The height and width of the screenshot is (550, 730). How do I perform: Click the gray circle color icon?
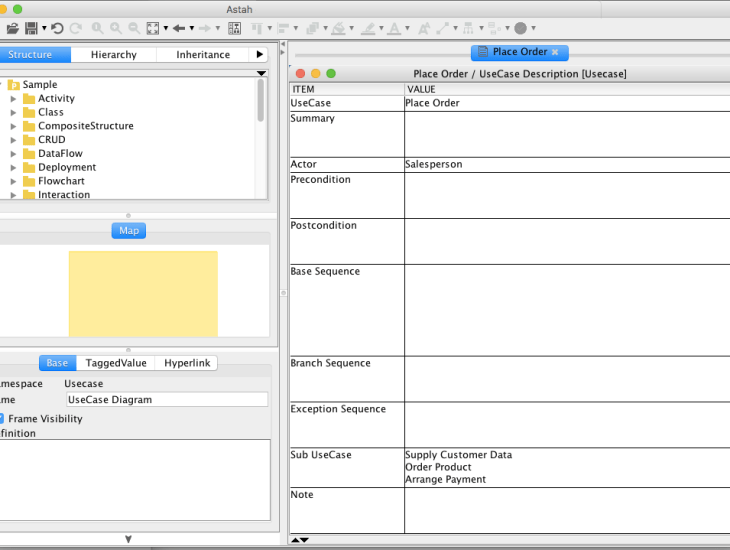520,28
